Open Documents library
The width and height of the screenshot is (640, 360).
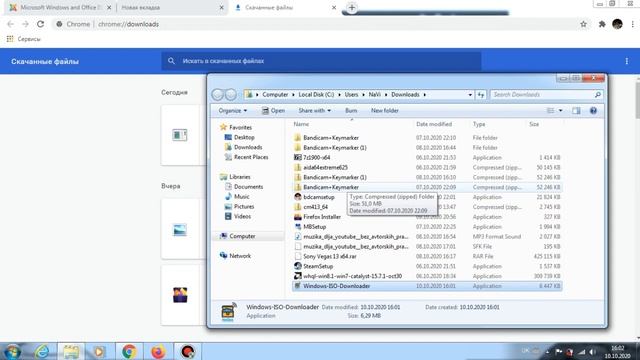tap(244, 187)
